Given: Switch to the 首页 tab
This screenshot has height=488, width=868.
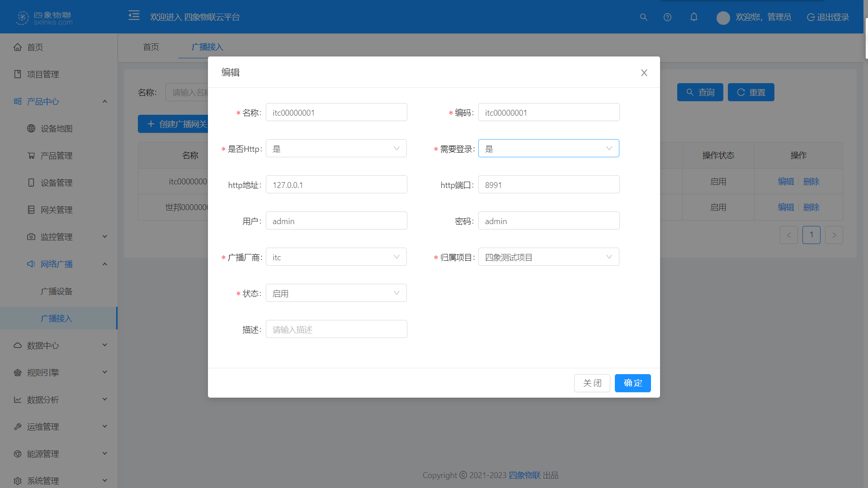Looking at the screenshot, I should click(x=151, y=47).
